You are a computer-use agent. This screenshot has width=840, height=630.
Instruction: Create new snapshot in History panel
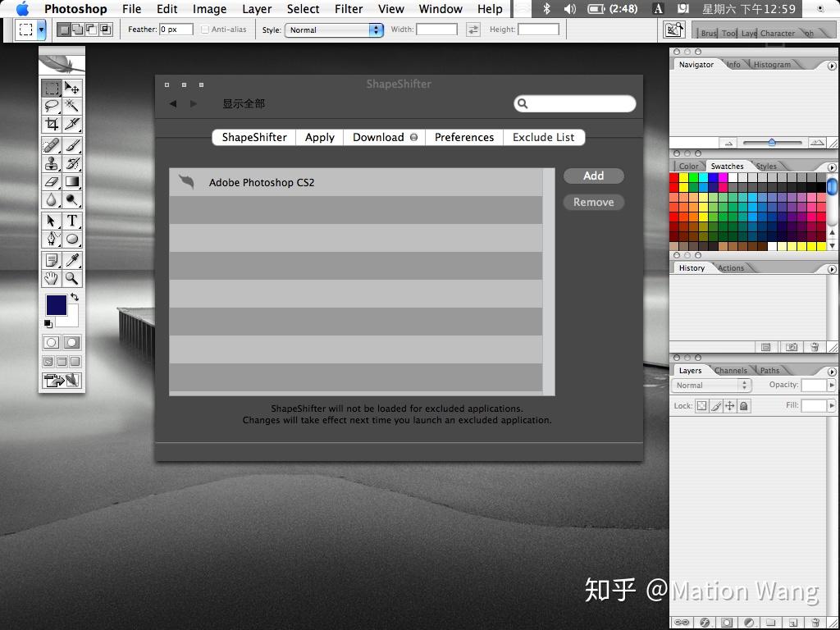[x=792, y=347]
